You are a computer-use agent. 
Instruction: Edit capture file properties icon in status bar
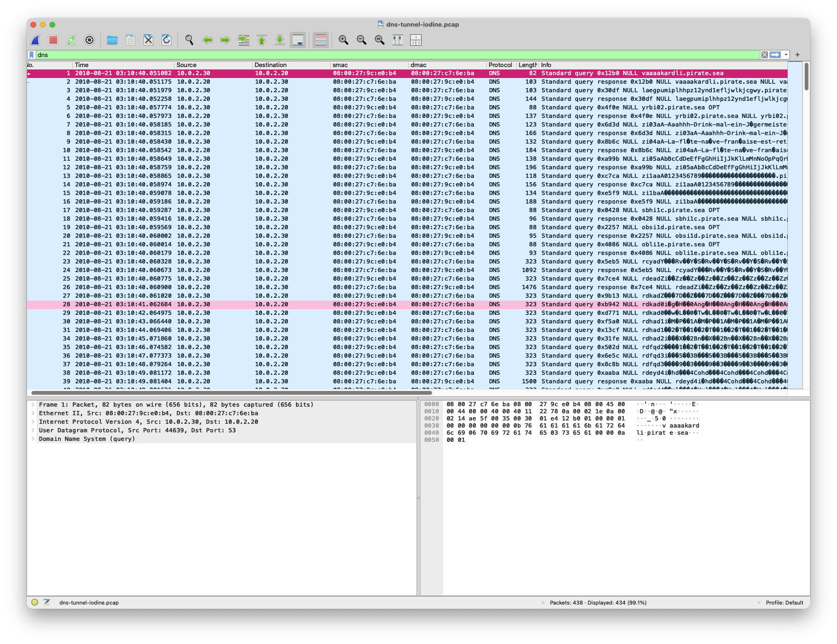pos(47,602)
